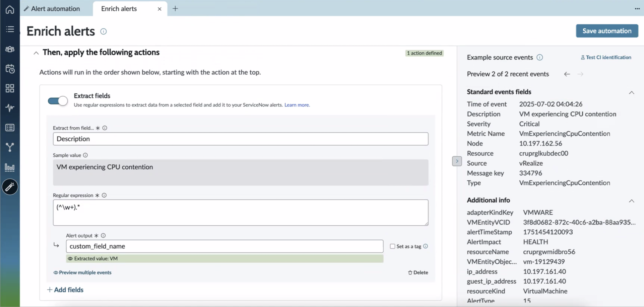The height and width of the screenshot is (307, 644).
Task: Open the branch fork icon in sidebar
Action: [10, 147]
